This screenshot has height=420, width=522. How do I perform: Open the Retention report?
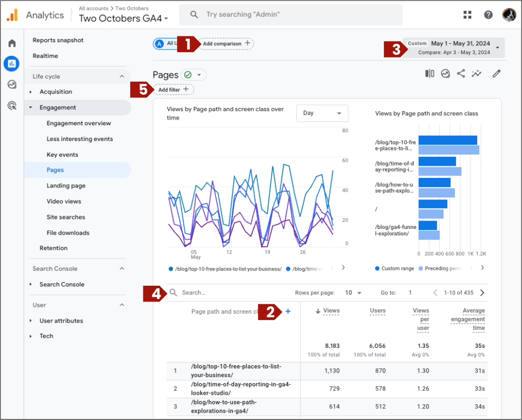(53, 248)
